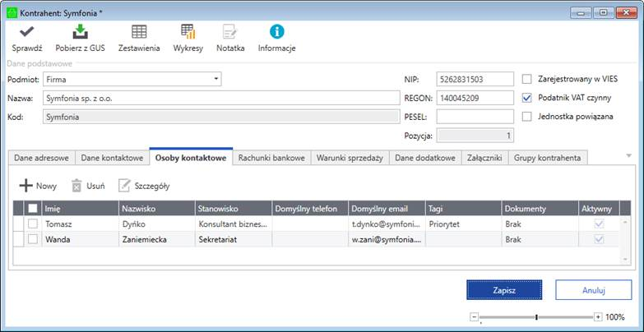The height and width of the screenshot is (332, 644).
Task: Enable the Zarejestrowany w VIES checkbox
Action: [527, 79]
